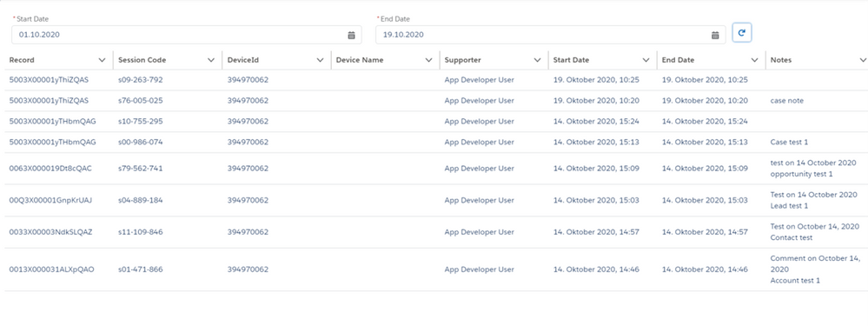The height and width of the screenshot is (326, 868).
Task: Open record link in the s00-986-074 row
Action: click(53, 143)
